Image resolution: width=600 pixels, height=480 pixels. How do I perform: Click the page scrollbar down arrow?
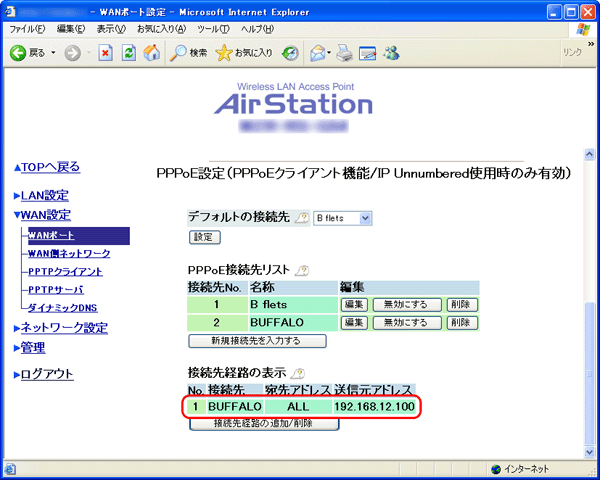(x=589, y=451)
